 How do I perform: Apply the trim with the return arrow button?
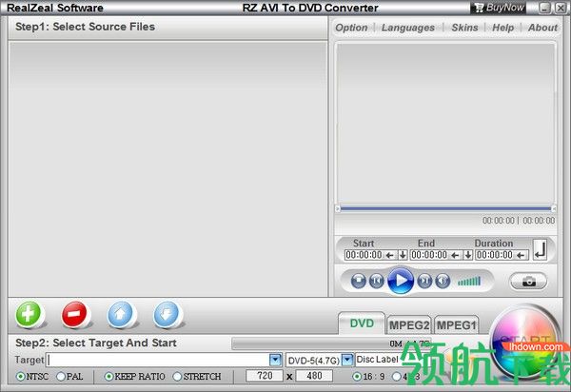pos(540,249)
